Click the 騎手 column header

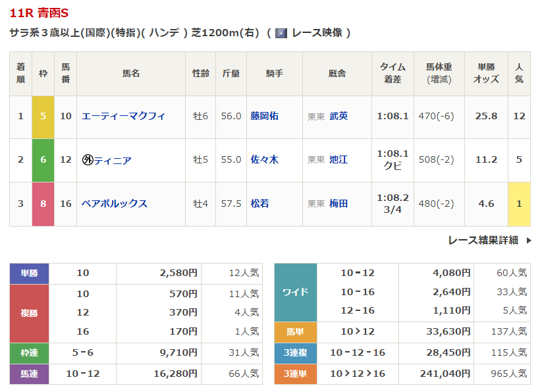pos(275,74)
